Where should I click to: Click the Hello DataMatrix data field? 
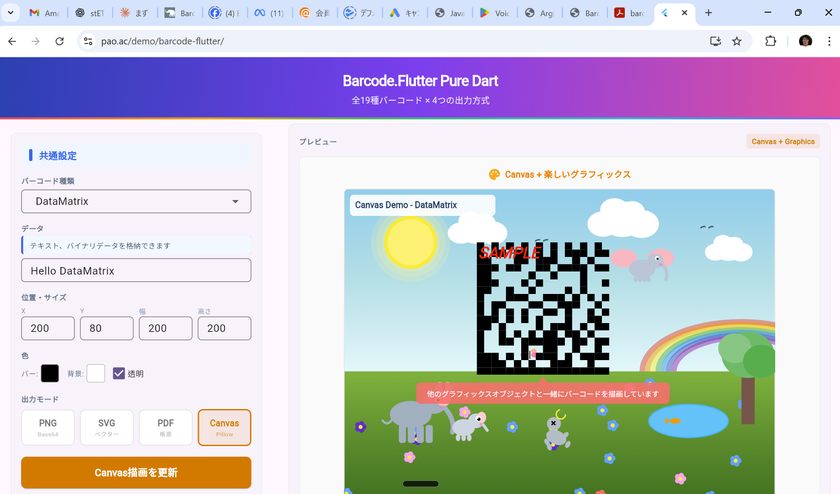[136, 270]
